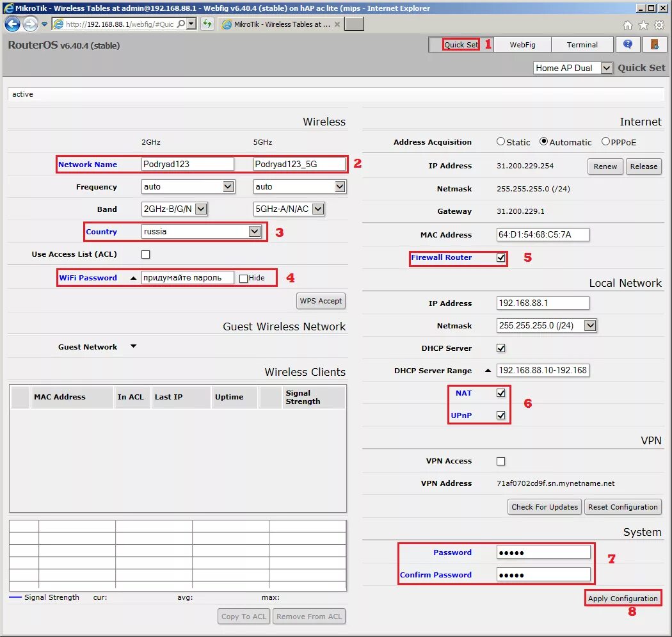Click the Signal Strength column header
This screenshot has height=637, width=672.
pos(314,397)
